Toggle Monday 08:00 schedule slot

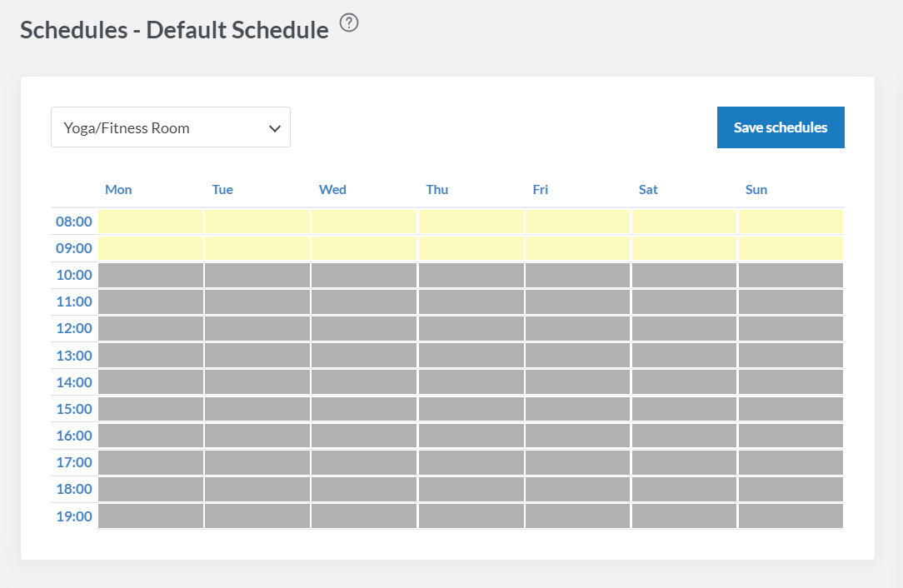[x=151, y=222]
